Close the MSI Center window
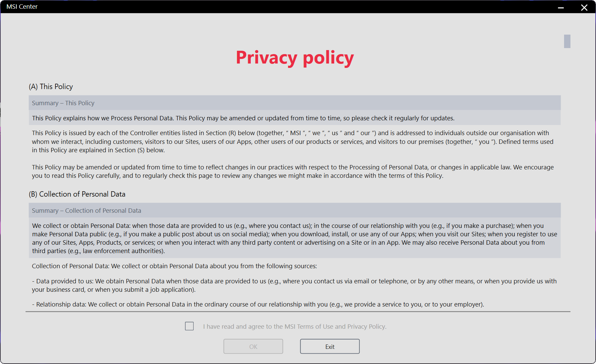 point(584,7)
